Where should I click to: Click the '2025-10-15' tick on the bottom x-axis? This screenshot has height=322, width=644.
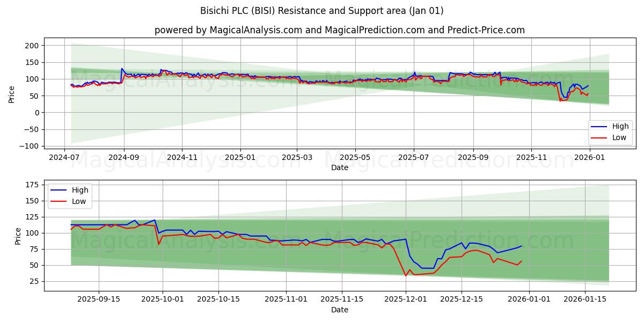tap(218, 299)
